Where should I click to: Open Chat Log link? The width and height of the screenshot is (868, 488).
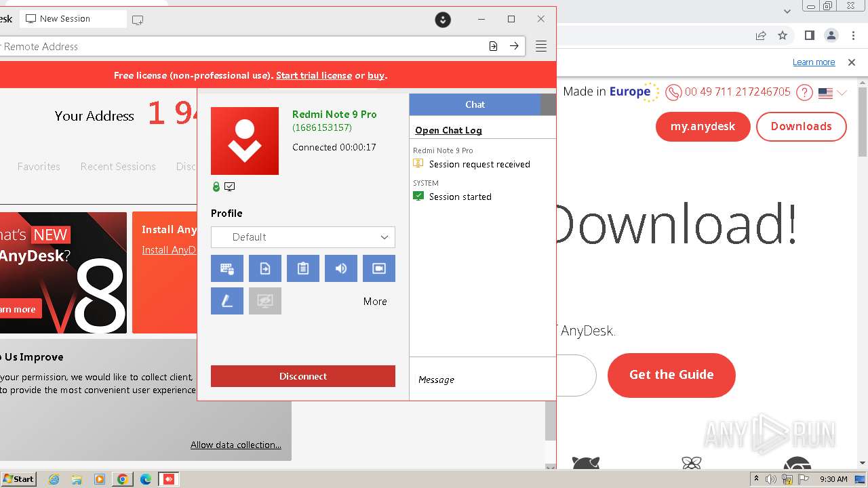pyautogui.click(x=448, y=130)
